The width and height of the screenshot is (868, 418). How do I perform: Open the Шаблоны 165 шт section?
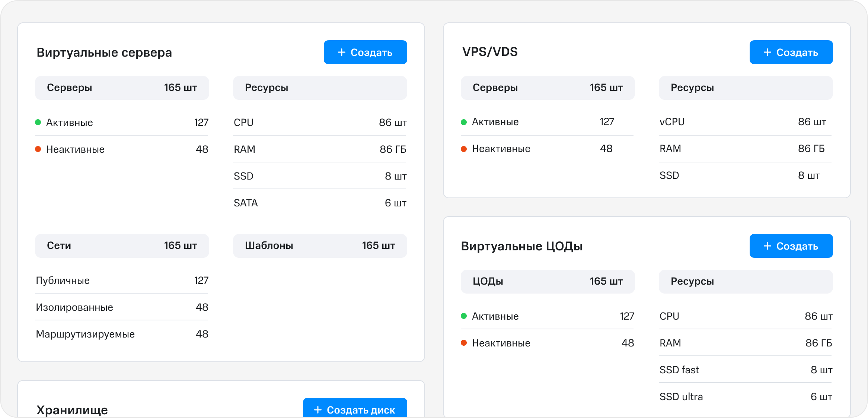point(320,246)
